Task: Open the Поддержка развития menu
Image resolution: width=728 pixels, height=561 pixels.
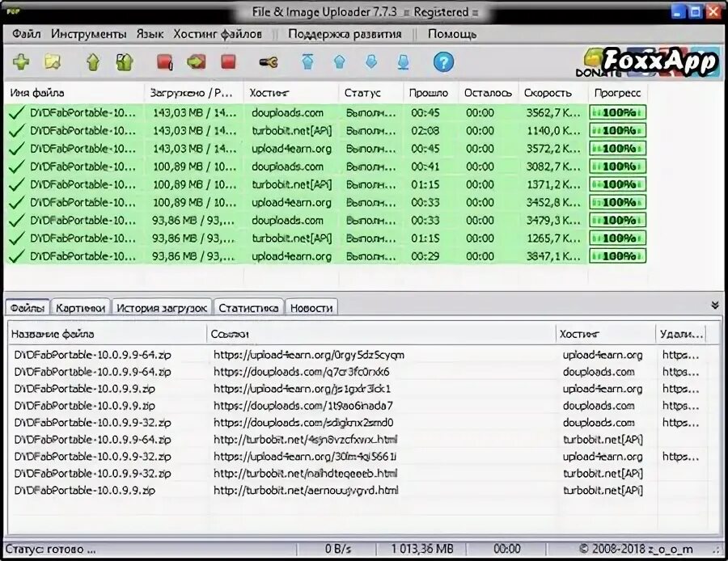Action: (x=345, y=34)
